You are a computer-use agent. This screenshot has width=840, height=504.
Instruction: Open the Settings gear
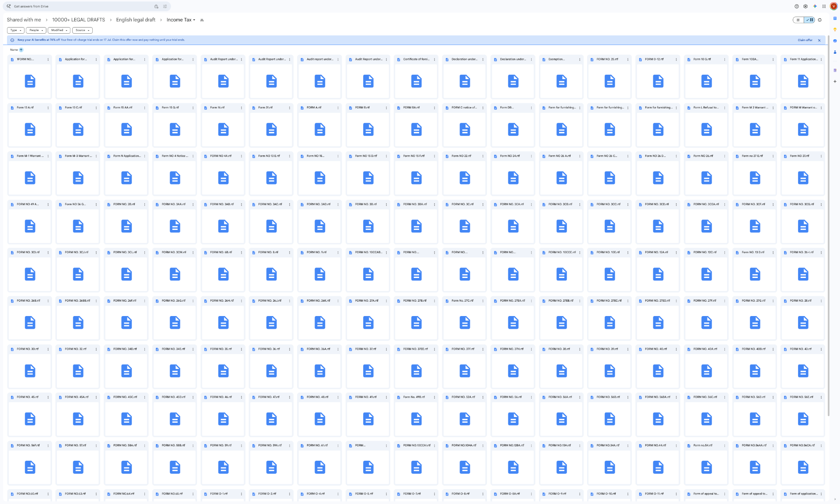coord(805,7)
